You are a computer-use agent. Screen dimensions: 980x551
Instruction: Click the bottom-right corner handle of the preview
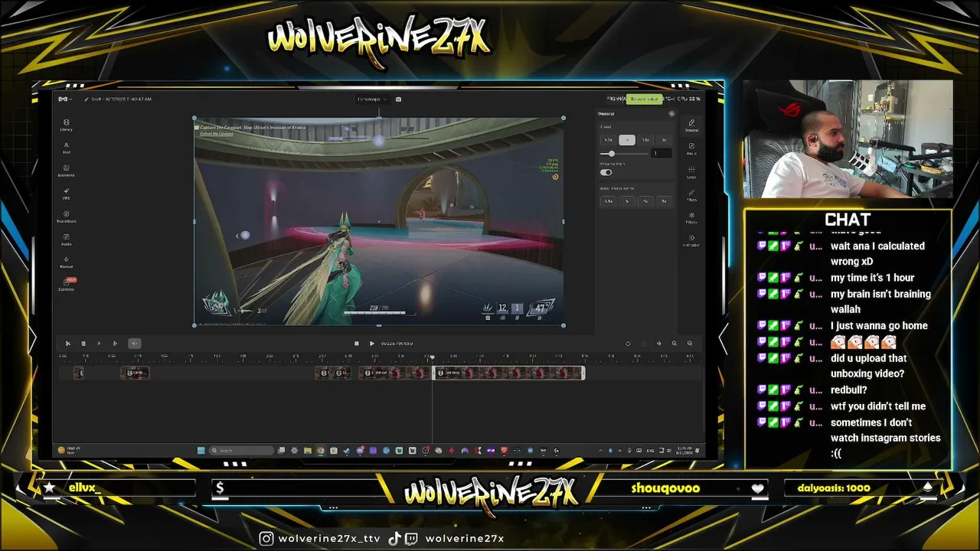563,325
